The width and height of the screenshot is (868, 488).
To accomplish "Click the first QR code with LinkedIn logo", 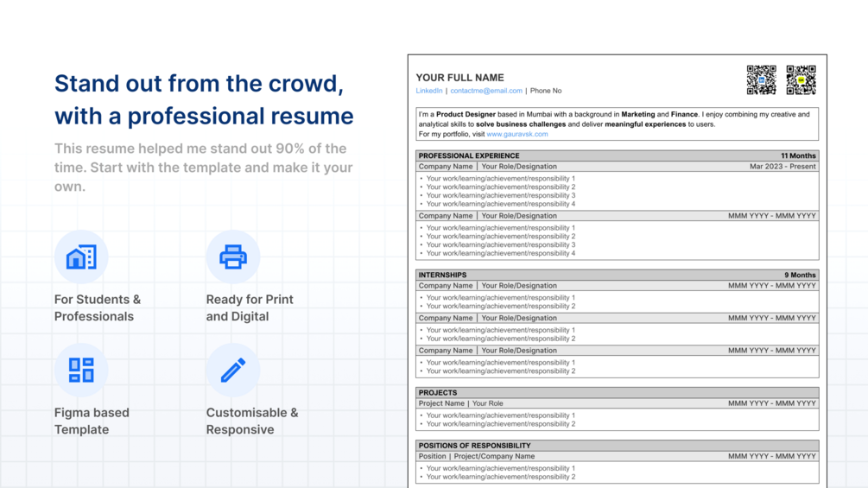I will [761, 80].
